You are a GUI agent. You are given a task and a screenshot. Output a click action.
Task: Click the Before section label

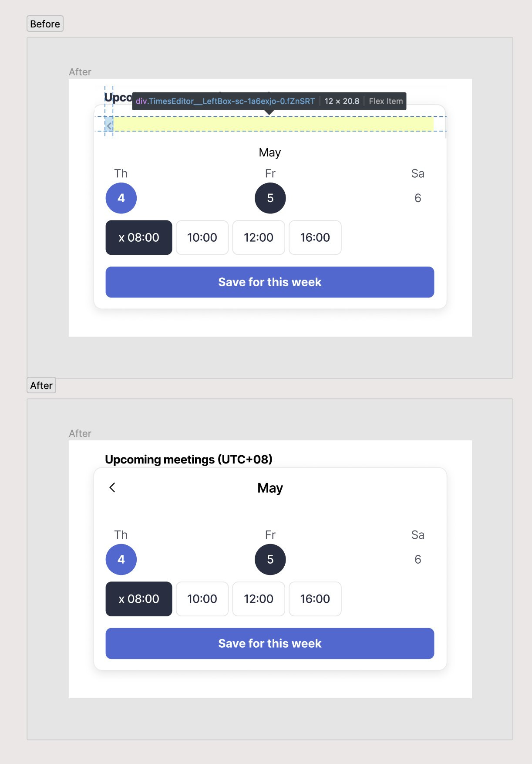45,24
